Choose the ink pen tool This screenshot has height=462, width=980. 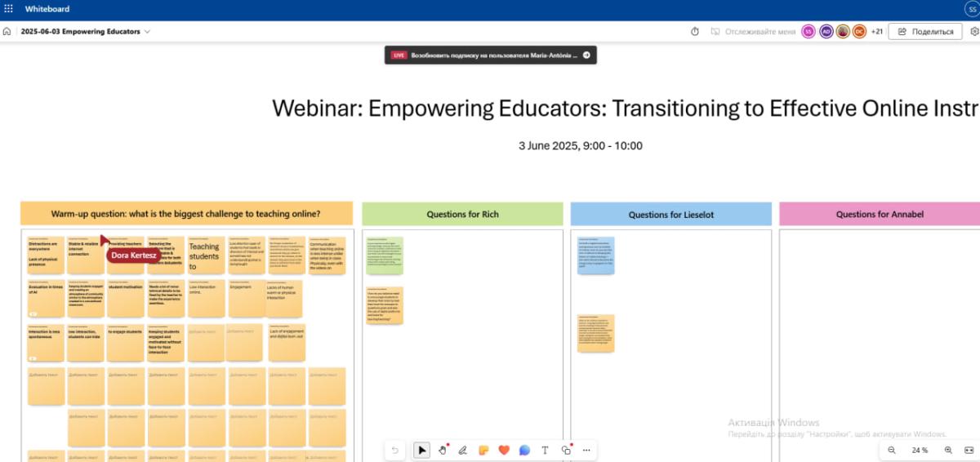click(463, 450)
